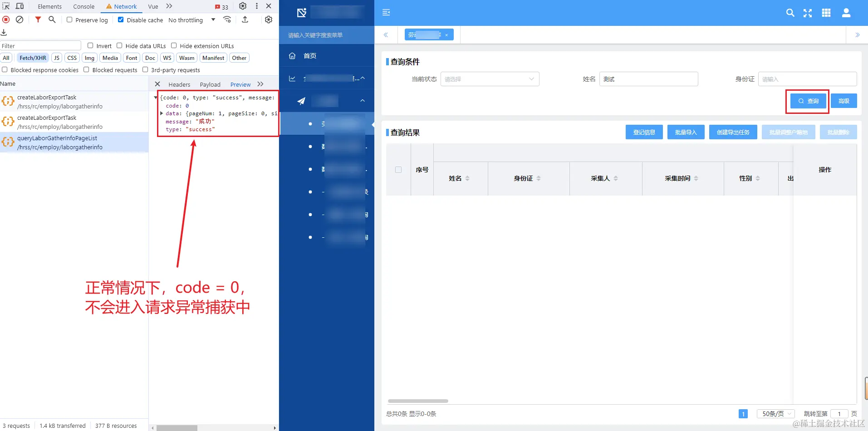Viewport: 868px width, 431px height.
Task: Toggle the device toolbar icon
Action: [20, 6]
